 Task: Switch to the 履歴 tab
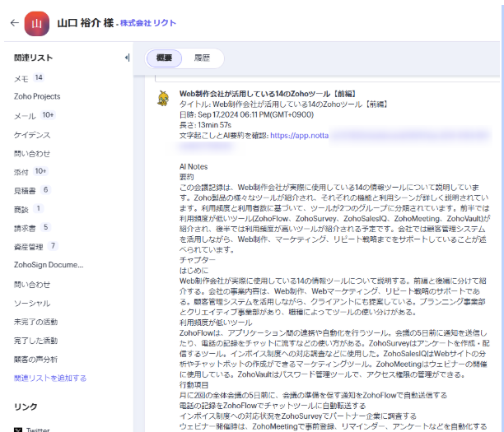(202, 58)
